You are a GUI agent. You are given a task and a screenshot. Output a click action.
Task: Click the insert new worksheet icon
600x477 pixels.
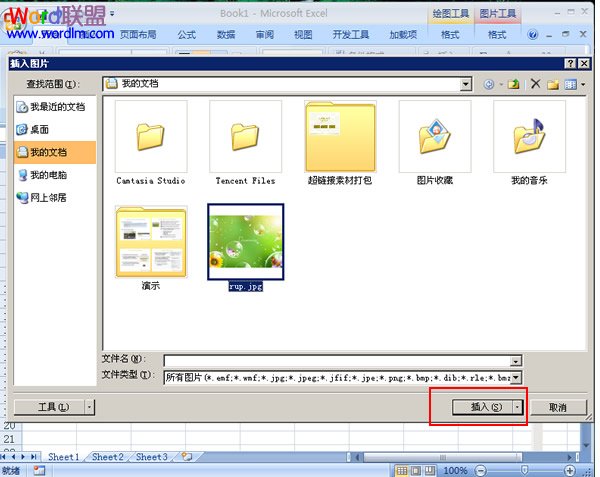click(x=187, y=456)
